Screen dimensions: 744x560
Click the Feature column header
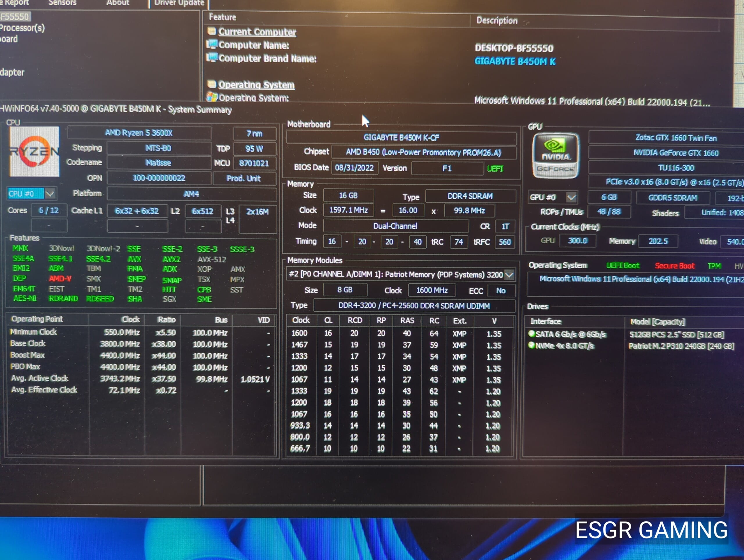[x=222, y=17]
